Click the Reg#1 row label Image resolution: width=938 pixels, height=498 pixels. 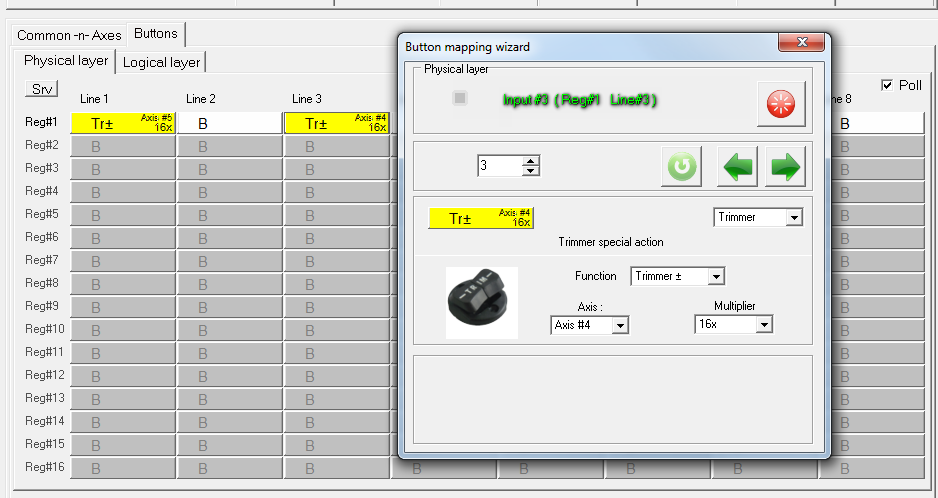coord(41,122)
